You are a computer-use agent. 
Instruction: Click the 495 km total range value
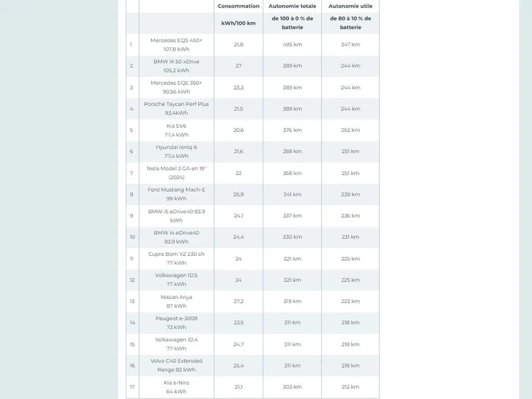pyautogui.click(x=292, y=44)
